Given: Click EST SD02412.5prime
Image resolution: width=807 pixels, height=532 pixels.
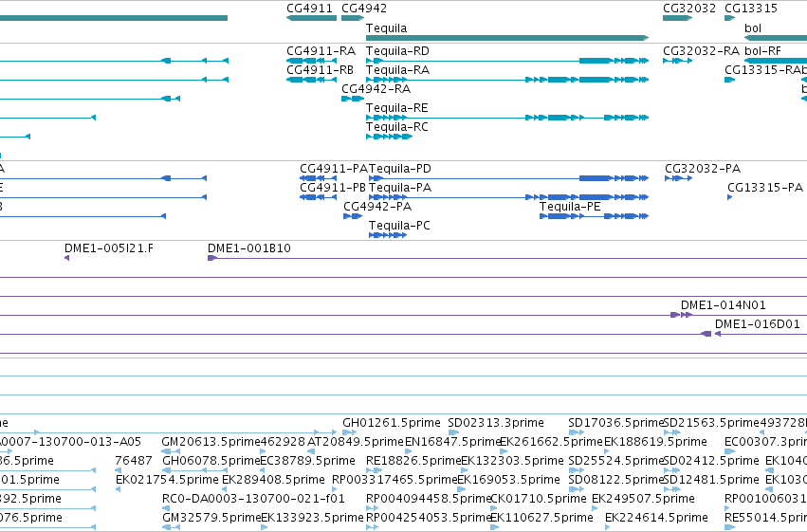Looking at the screenshot, I should point(711,461).
